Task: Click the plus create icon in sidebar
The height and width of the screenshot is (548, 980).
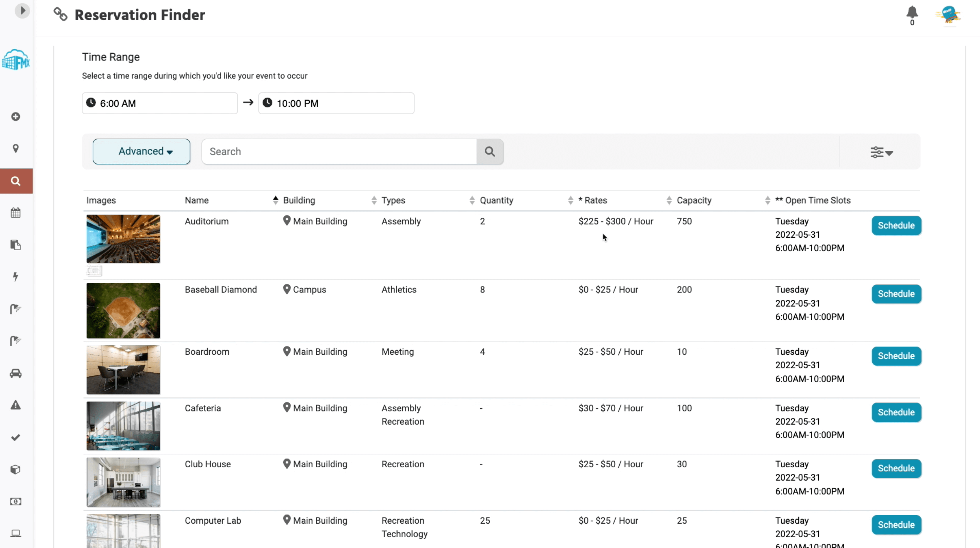Action: click(16, 116)
